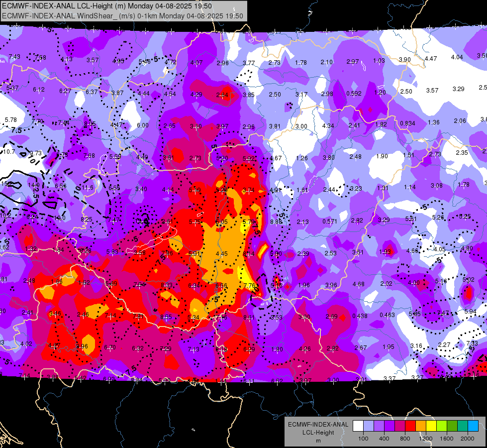
Task: Click the wind shear value 1.03
Action: click(x=379, y=61)
